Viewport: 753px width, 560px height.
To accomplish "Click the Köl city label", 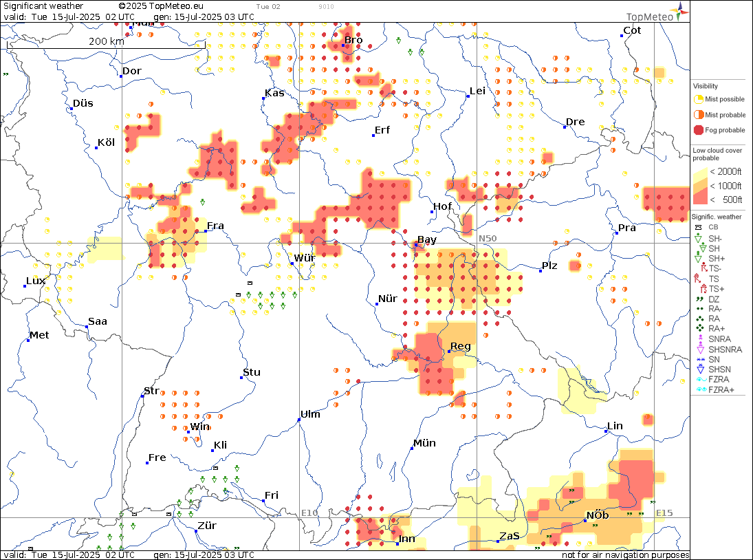I will (106, 142).
